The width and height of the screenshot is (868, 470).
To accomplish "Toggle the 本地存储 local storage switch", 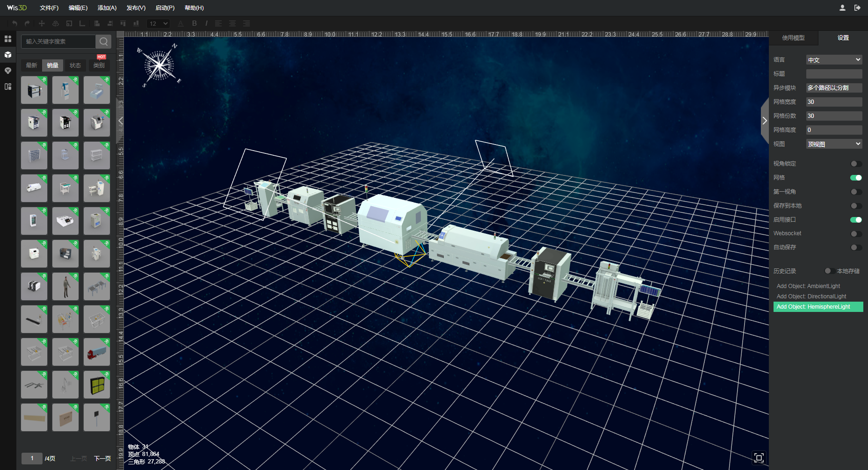I will [830, 271].
